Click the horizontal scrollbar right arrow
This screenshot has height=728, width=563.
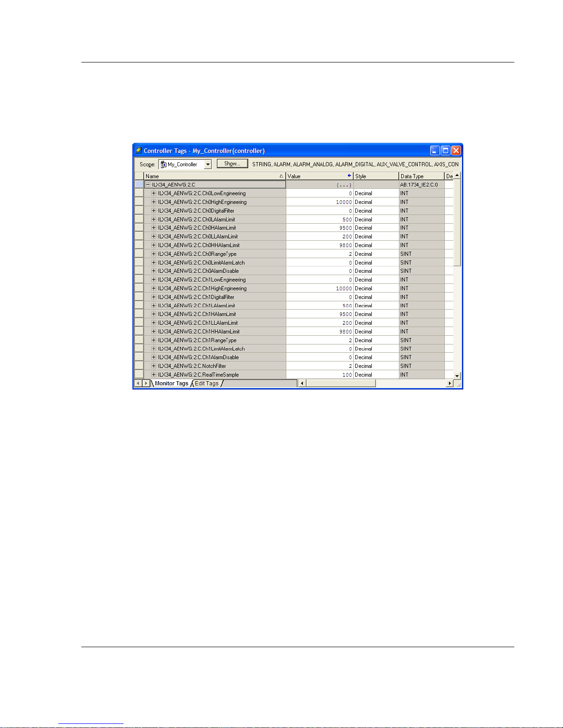pos(450,384)
